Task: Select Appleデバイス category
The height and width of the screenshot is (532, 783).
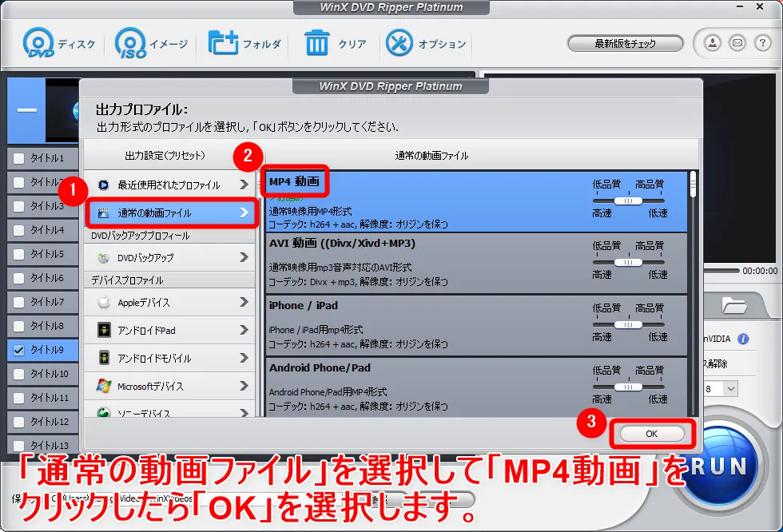Action: coord(169,303)
